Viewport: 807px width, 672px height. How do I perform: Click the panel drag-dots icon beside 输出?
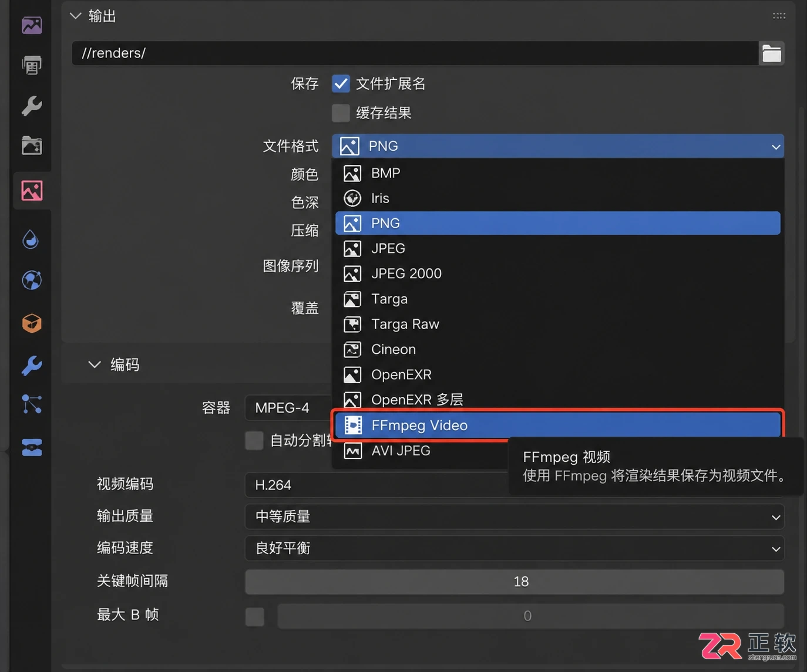[779, 16]
